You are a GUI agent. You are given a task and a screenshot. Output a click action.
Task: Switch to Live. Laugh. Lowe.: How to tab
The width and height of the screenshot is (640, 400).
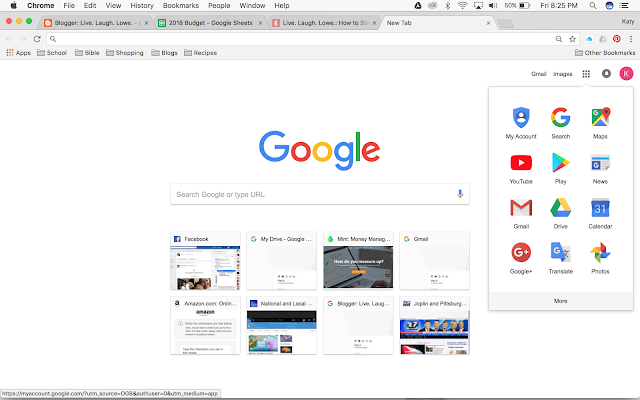(325, 23)
